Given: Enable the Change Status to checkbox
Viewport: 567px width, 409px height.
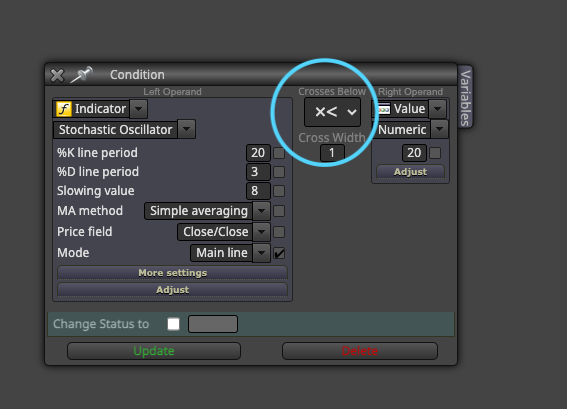Looking at the screenshot, I should click(174, 324).
